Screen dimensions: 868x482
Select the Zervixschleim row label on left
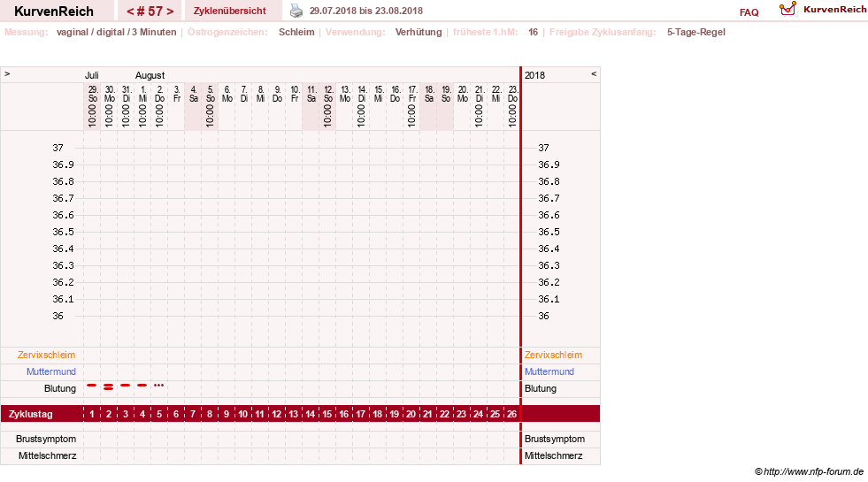[47, 355]
